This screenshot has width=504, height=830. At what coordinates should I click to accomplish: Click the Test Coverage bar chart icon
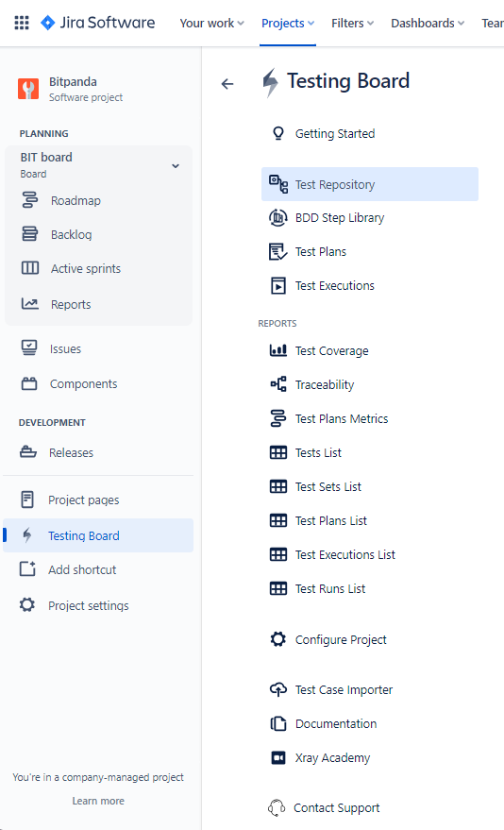[278, 350]
